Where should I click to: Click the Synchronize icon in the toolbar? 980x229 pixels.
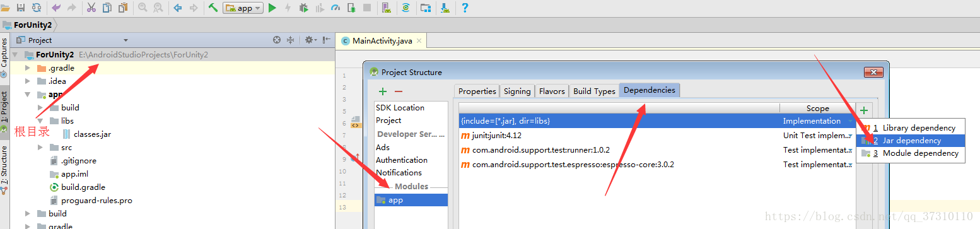click(x=36, y=8)
